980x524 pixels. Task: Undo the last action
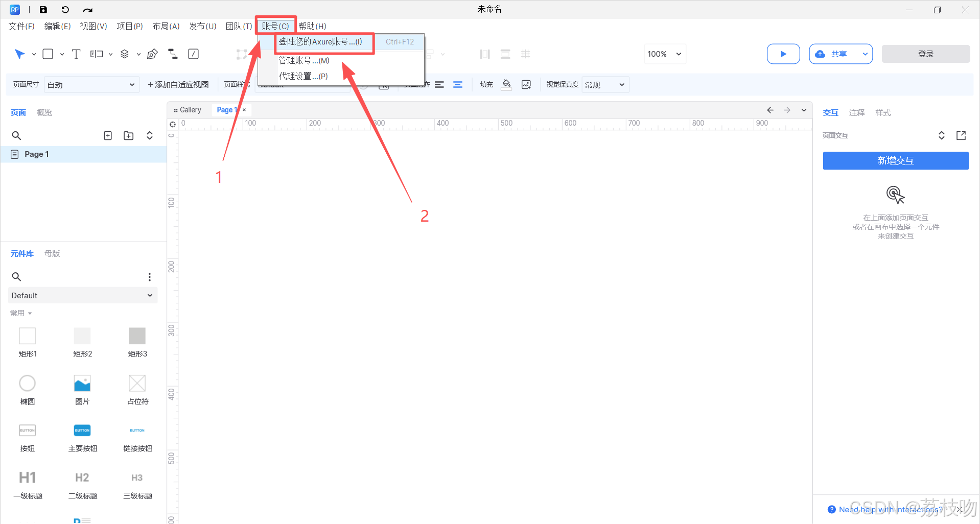(65, 10)
